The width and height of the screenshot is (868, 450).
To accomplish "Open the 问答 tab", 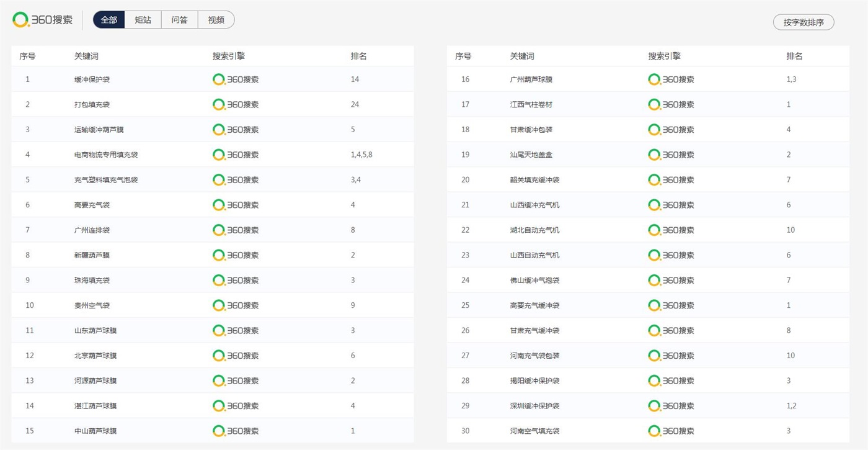I will [180, 20].
